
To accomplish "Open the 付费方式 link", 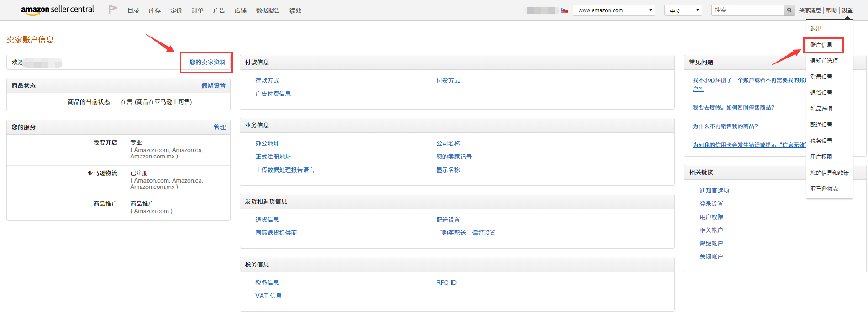I will [x=448, y=80].
